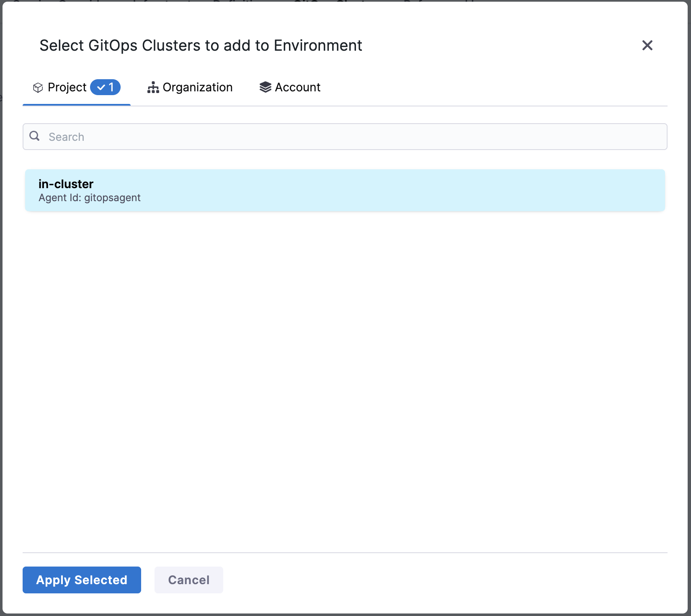Click the selected count number 1
The width and height of the screenshot is (691, 616).
(x=111, y=87)
